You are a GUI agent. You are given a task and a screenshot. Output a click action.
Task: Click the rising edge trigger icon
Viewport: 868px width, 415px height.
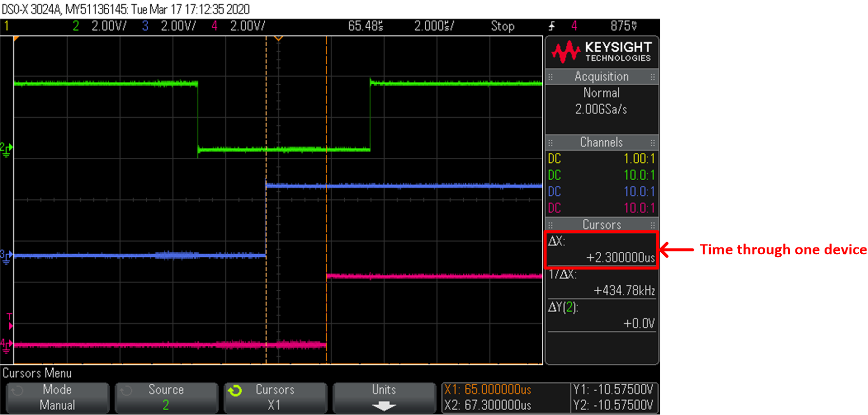pos(552,26)
